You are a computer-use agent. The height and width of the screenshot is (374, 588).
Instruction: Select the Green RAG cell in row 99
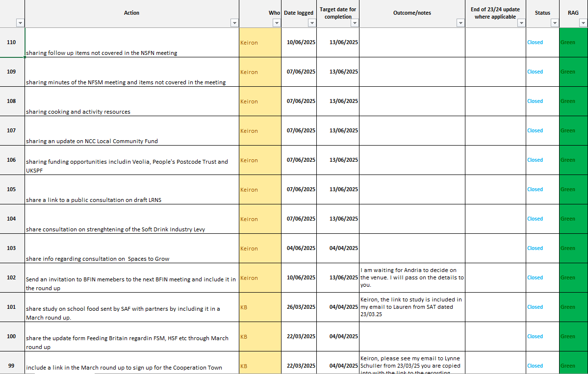tap(574, 363)
